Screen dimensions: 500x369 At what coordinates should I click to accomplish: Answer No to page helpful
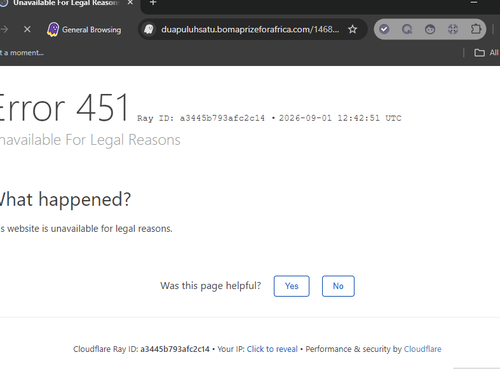(338, 286)
